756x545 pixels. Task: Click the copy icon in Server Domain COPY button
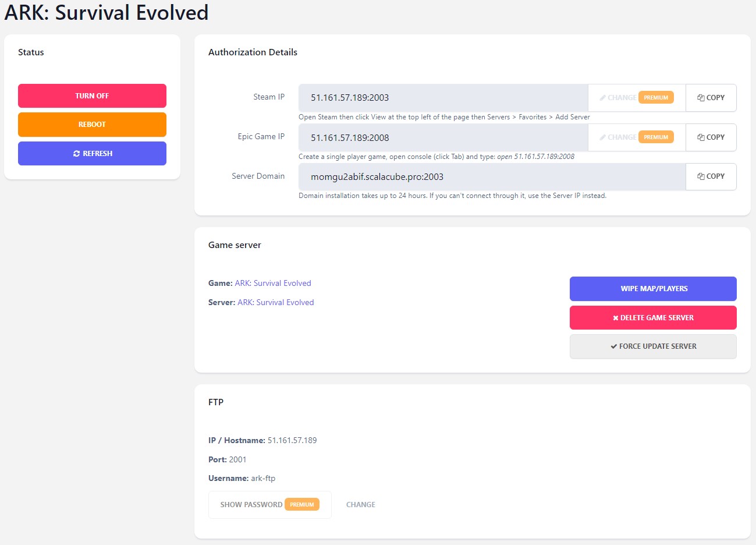701,176
